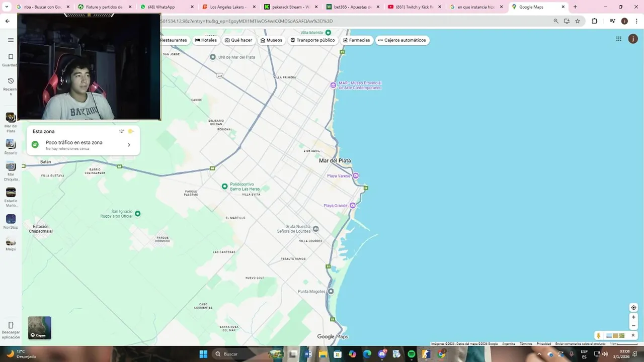
Task: Expand the Poco tráfico en esta zona arrow
Action: (129, 145)
